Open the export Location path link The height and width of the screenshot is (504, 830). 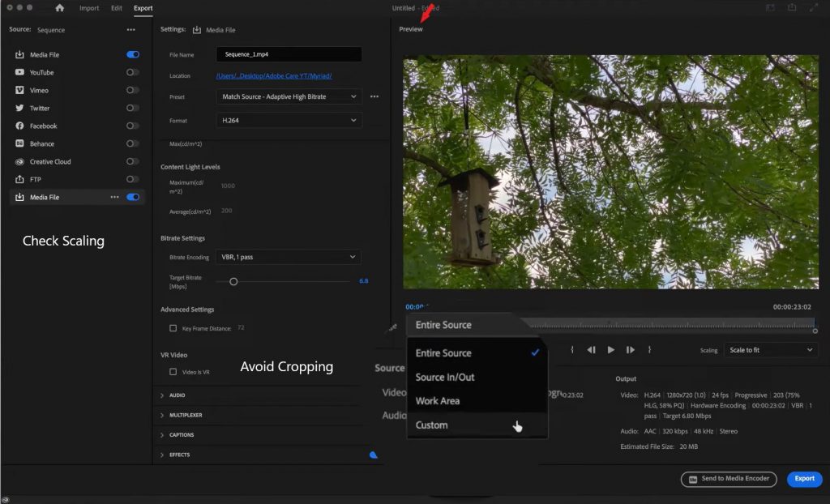click(x=274, y=75)
